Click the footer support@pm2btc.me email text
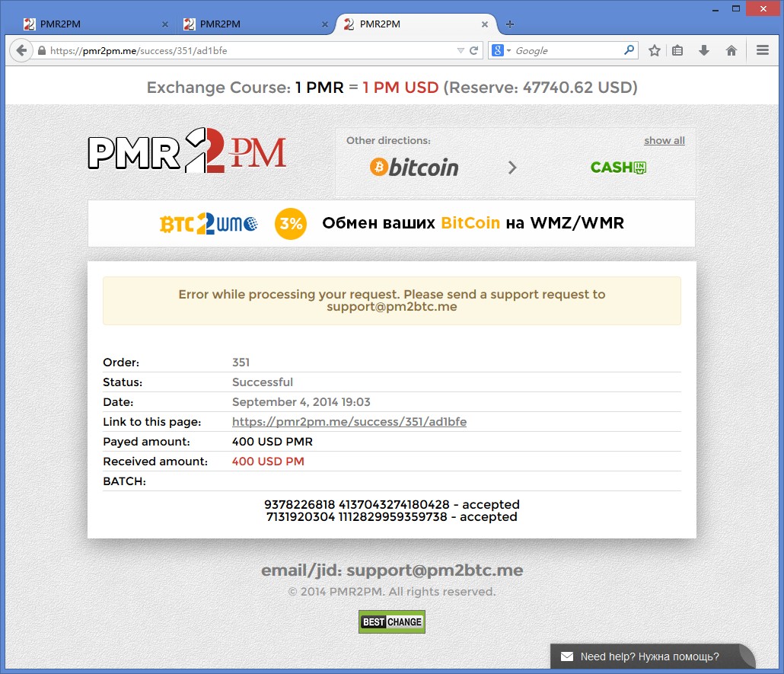The image size is (784, 674). [x=435, y=570]
